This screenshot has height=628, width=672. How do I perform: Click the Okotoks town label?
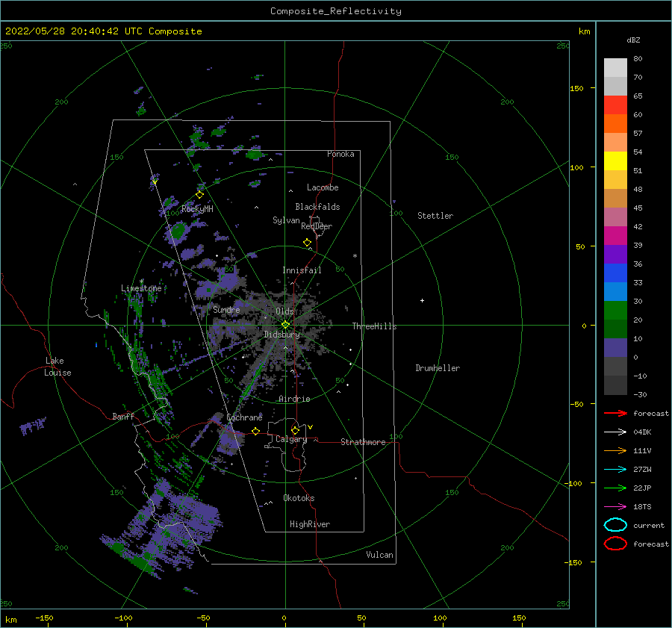click(299, 498)
